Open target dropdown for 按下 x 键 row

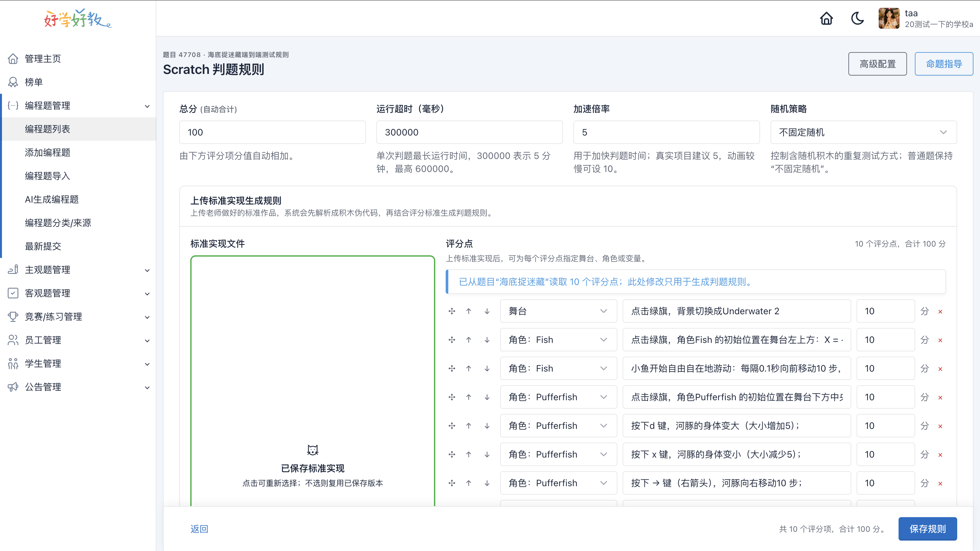[558, 454]
